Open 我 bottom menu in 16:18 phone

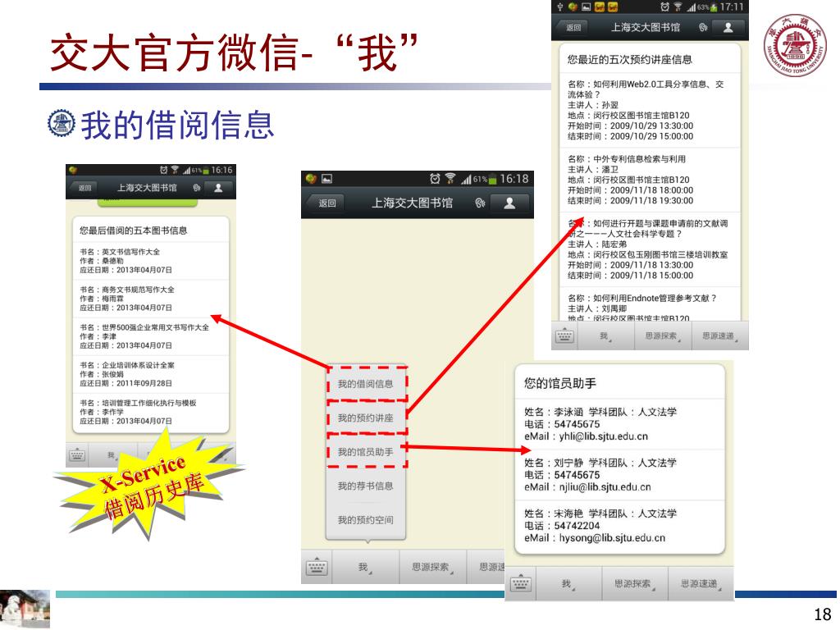[x=365, y=567]
